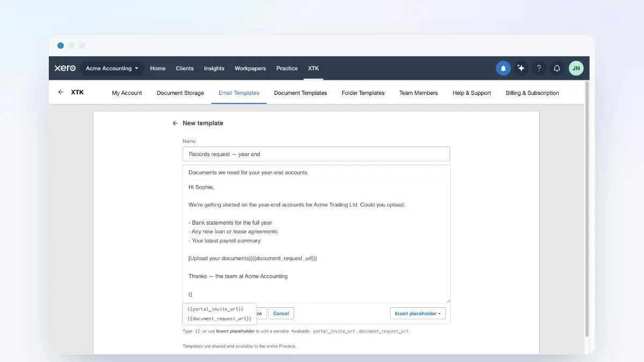This screenshot has height=362, width=644.
Task: Click the Xero logo
Action: (65, 68)
